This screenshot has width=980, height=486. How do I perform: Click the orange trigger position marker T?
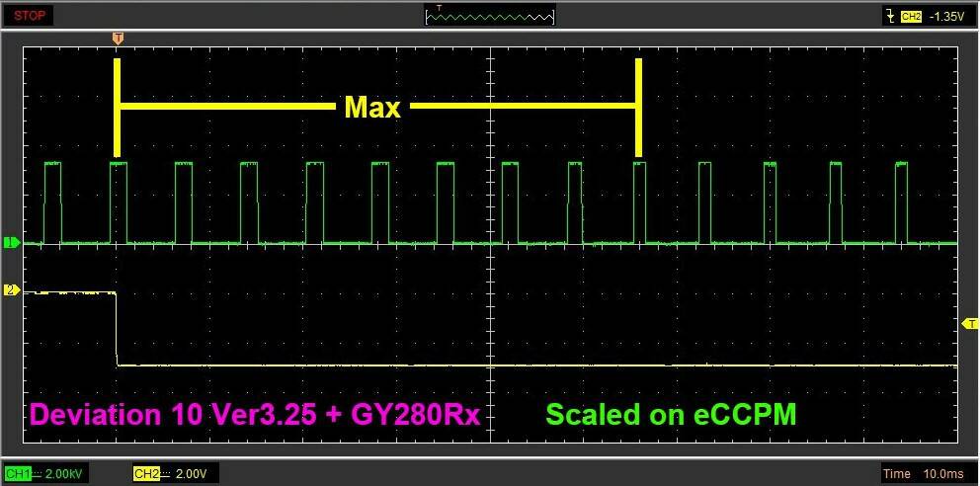pos(117,39)
